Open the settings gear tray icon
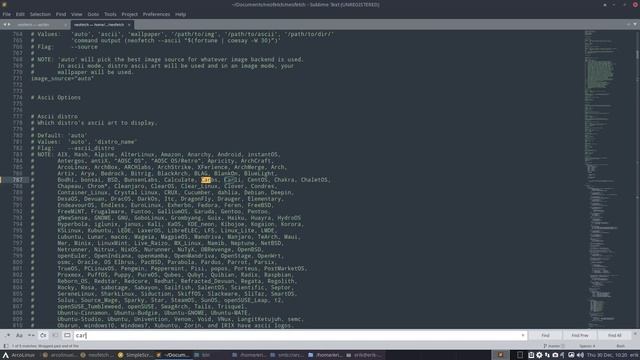This screenshot has width=640, height=360. (x=539, y=355)
